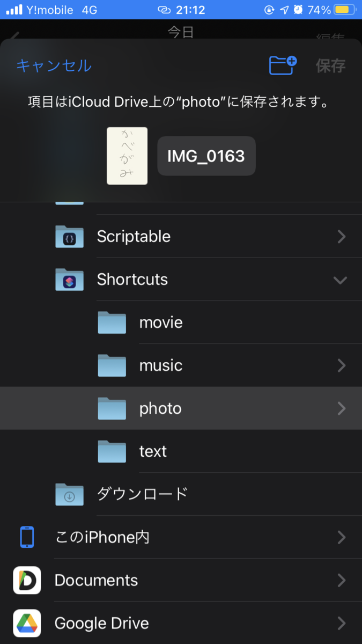Tap the music folder icon

point(112,365)
